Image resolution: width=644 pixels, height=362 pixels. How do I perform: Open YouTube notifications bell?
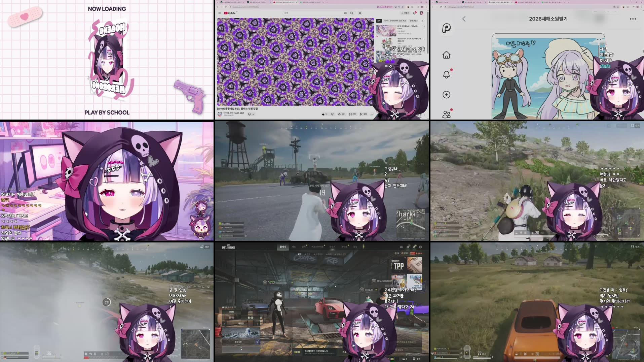tap(414, 13)
